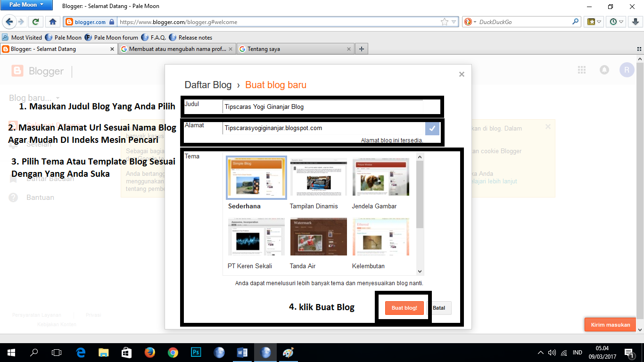Screen dimensions: 644x362
Task: Go back using browser back arrow
Action: pos(9,22)
